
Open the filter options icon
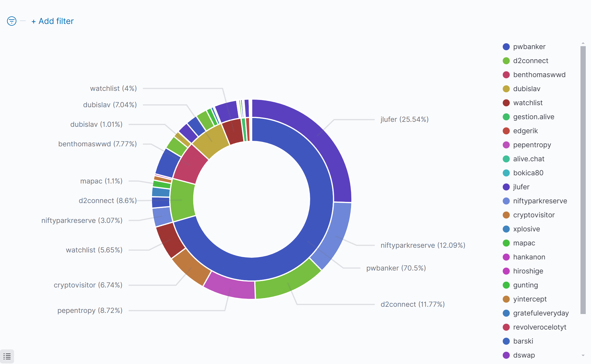click(x=11, y=21)
